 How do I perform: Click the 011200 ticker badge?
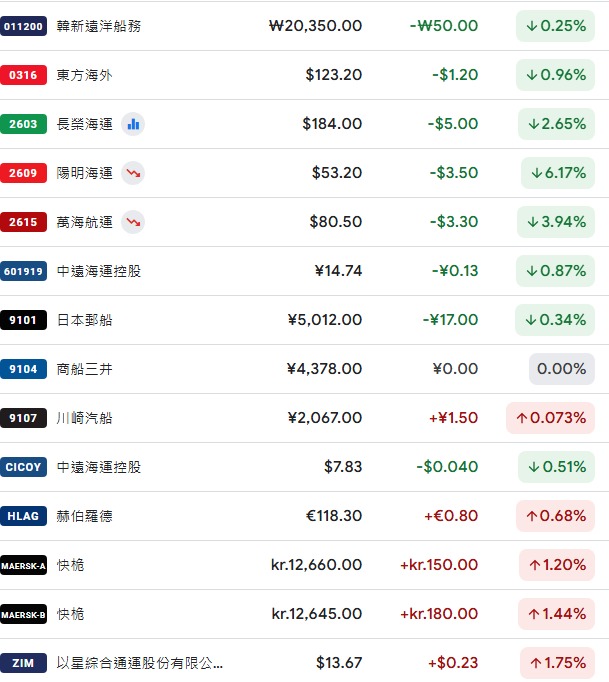(x=23, y=26)
